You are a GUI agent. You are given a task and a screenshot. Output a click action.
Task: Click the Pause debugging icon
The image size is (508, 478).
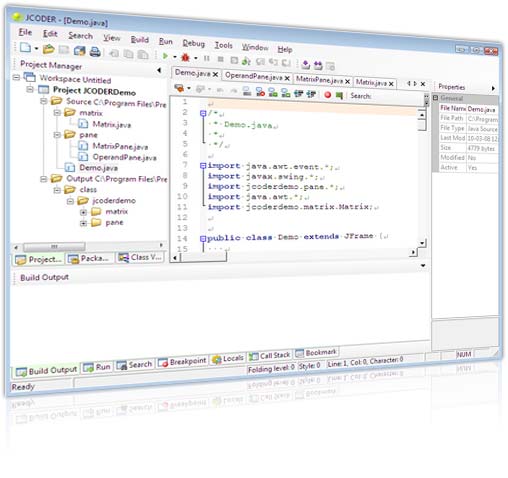(x=207, y=58)
